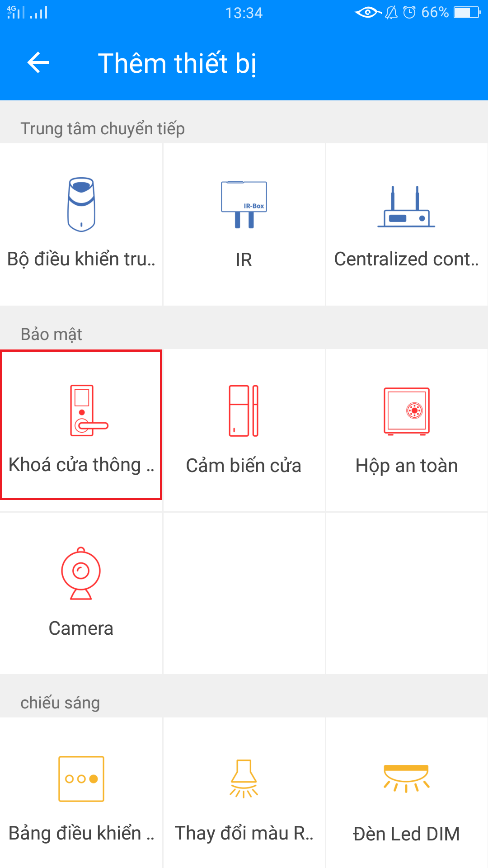Tap 'Khoá cửa thông ..' label
The width and height of the screenshot is (488, 868).
(81, 465)
